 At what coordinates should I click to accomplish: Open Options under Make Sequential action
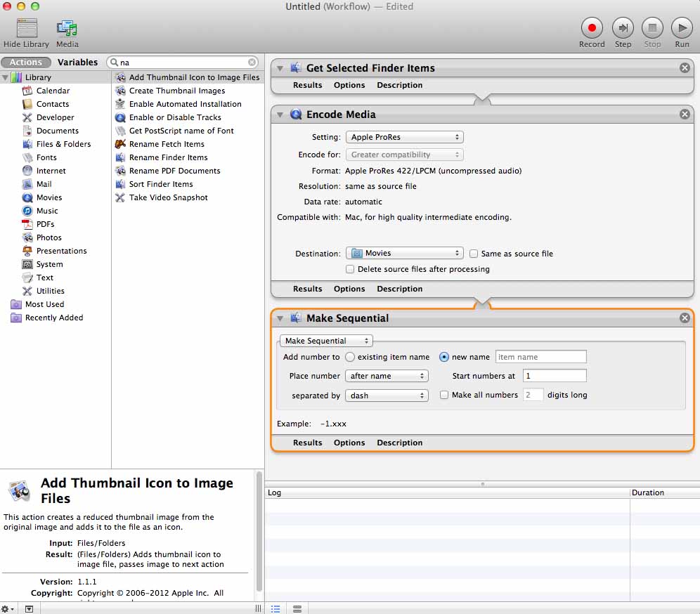(349, 443)
